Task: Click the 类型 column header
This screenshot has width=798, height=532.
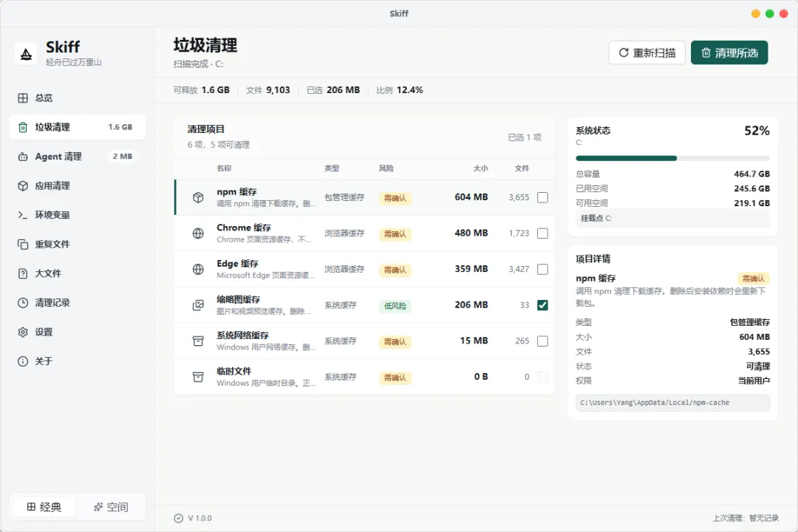Action: [332, 168]
